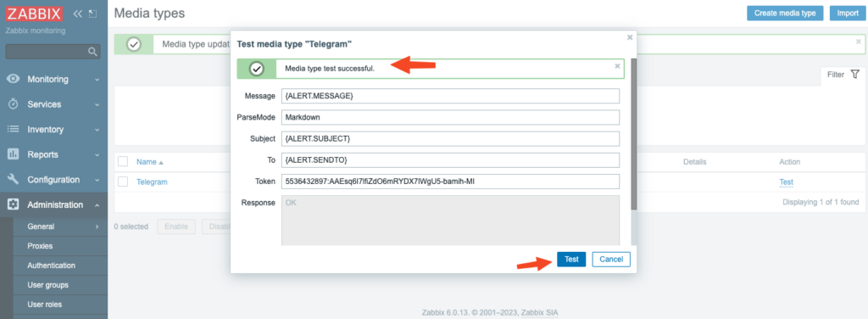Open the Telegram media type link
The height and width of the screenshot is (319, 868).
pyautogui.click(x=152, y=182)
